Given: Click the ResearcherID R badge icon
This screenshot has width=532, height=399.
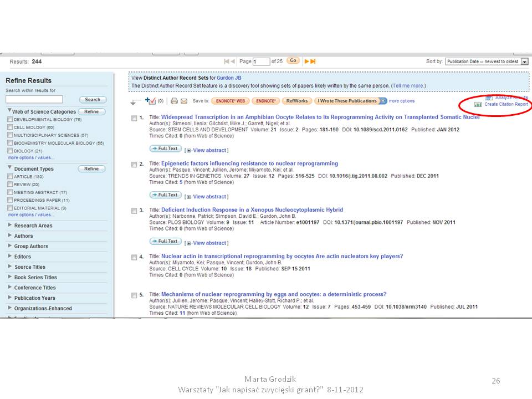Looking at the screenshot, I should pos(383,101).
